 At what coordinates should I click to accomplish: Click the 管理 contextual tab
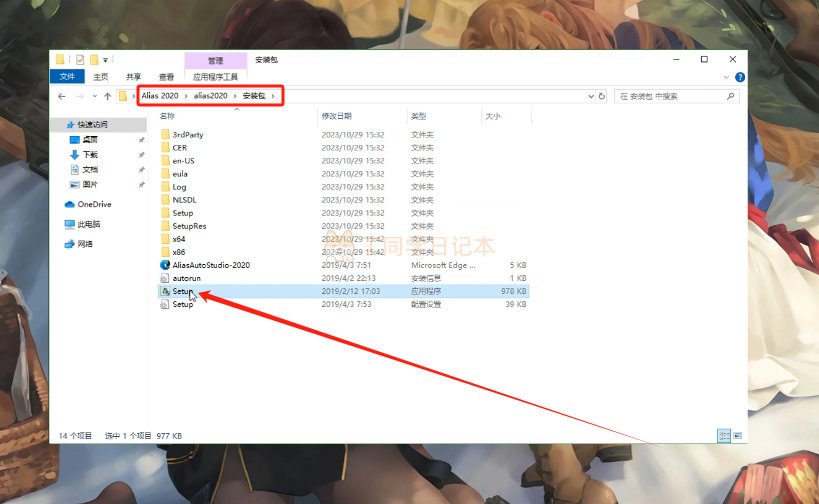tap(215, 61)
